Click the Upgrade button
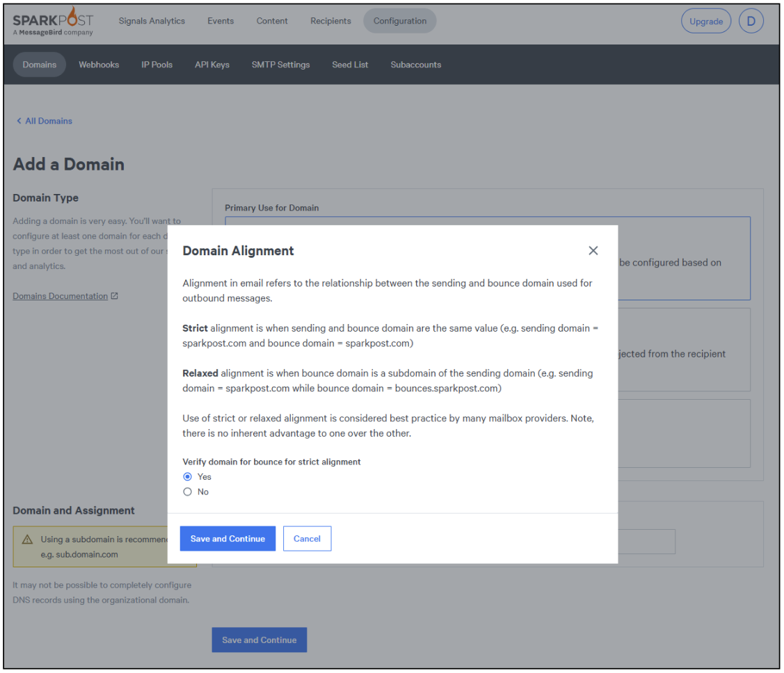Screen dimensions: 784x673 pyautogui.click(x=706, y=22)
